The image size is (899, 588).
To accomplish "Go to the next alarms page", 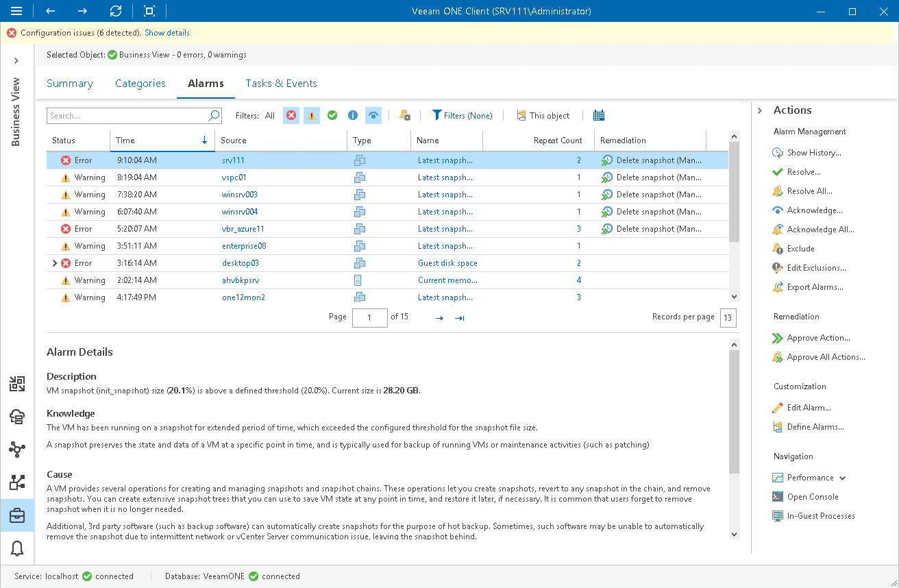I will [x=440, y=318].
